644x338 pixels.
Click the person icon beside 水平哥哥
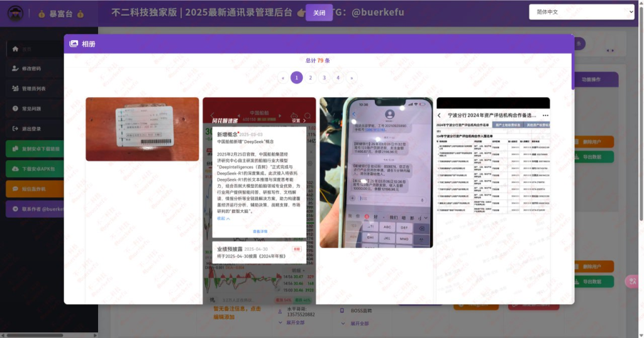click(280, 312)
